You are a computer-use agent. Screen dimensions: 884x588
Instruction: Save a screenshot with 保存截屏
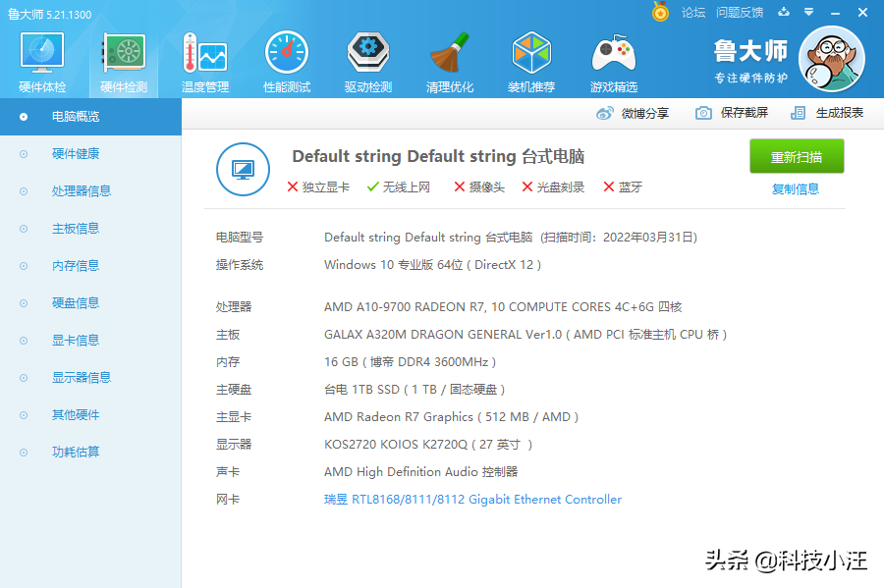pos(732,113)
